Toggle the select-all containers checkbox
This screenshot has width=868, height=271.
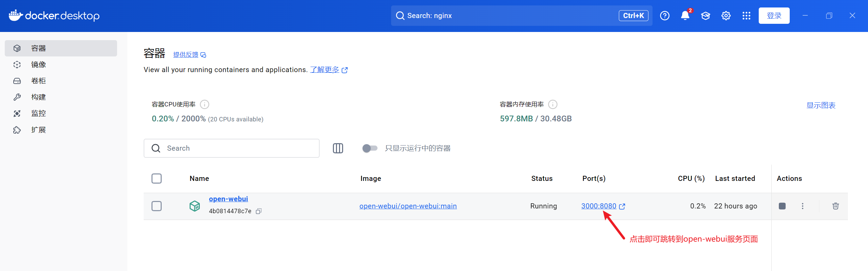click(x=157, y=179)
